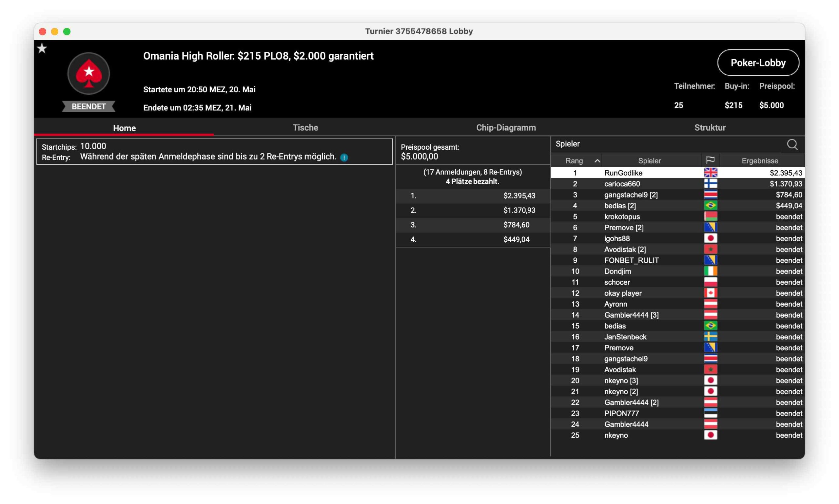Click okay player's Canada flag

(710, 293)
